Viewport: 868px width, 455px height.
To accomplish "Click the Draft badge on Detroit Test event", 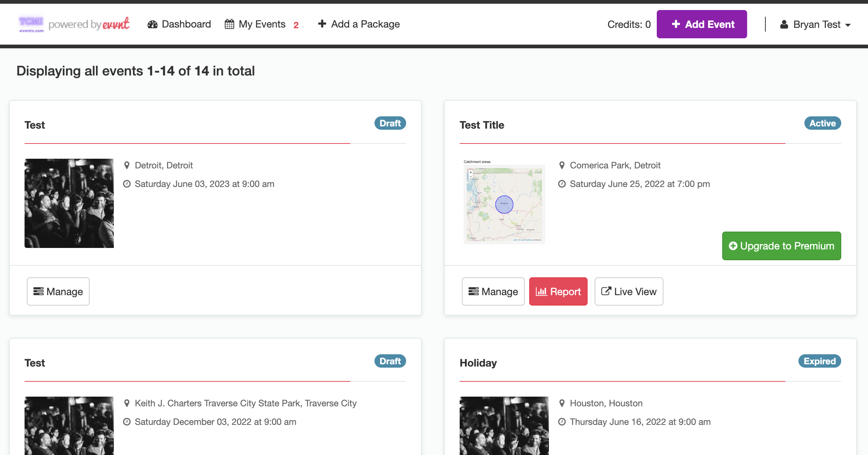I will coord(390,123).
